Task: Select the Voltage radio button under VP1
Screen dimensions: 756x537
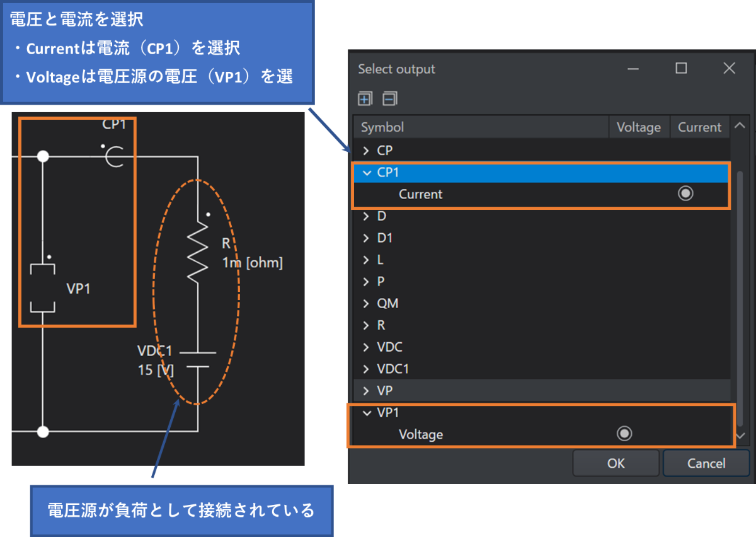Action: click(x=624, y=434)
